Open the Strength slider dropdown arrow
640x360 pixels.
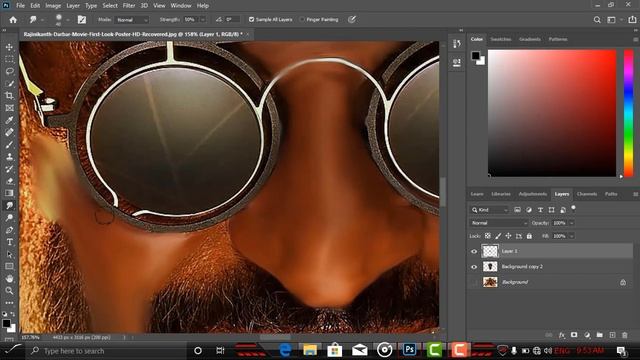click(x=203, y=20)
